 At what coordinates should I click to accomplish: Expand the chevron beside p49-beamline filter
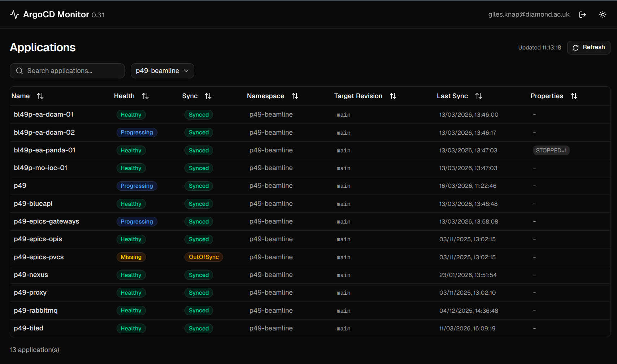click(x=187, y=71)
